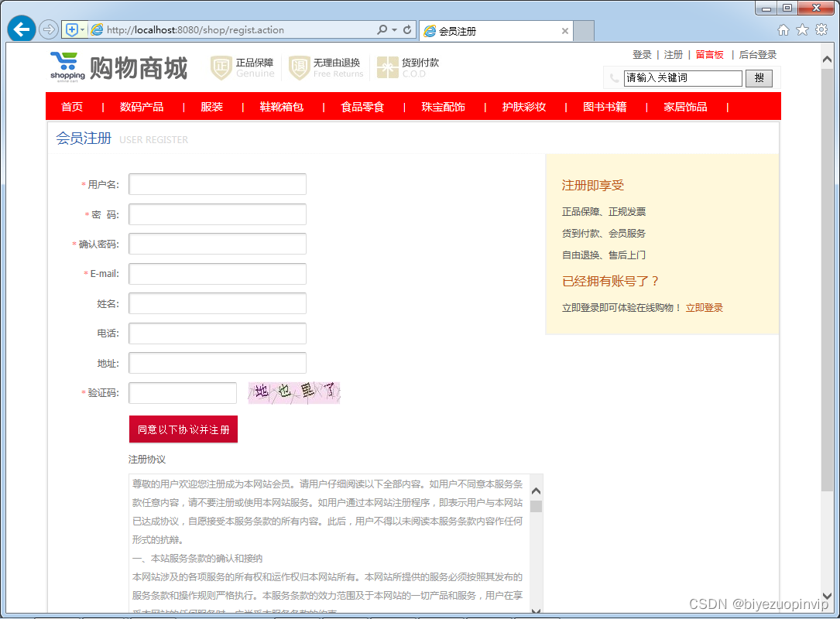This screenshot has width=840, height=619.
Task: Click the shopping cart logo
Action: tap(67, 67)
